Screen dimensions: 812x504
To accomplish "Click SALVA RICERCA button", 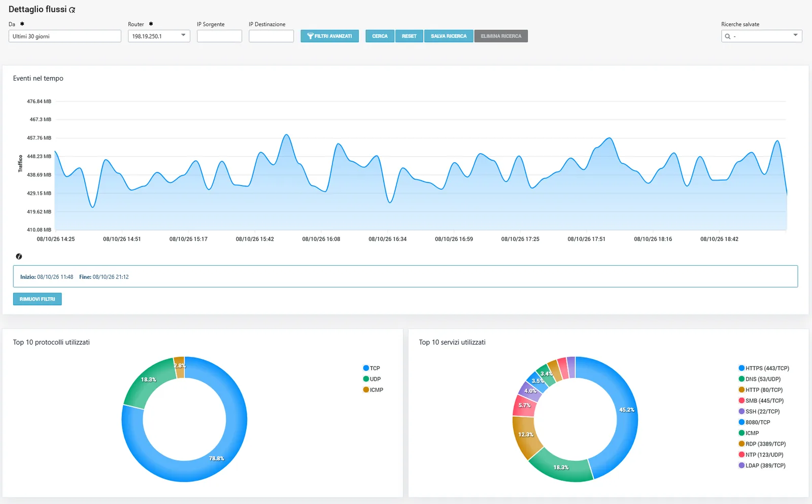I will pos(449,36).
